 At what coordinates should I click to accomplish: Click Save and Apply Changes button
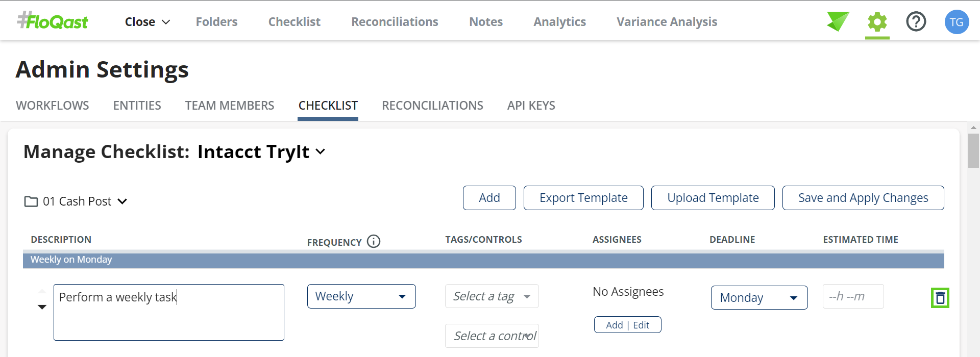863,198
